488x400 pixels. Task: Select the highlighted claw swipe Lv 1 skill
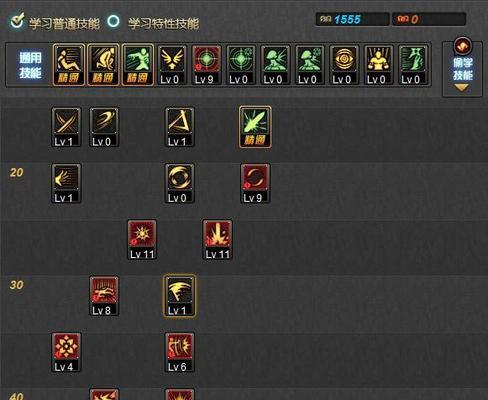pyautogui.click(x=180, y=296)
